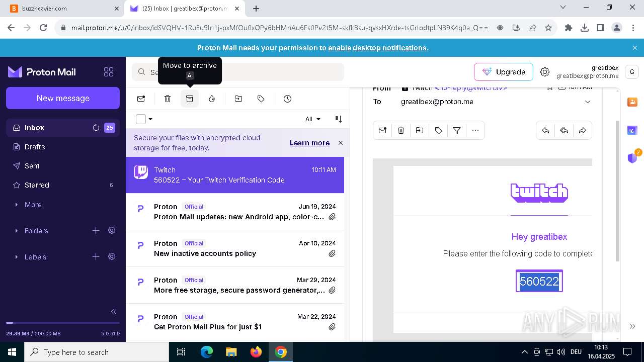The height and width of the screenshot is (362, 644).
Task: Move to trash from list toolbar
Action: click(x=168, y=99)
